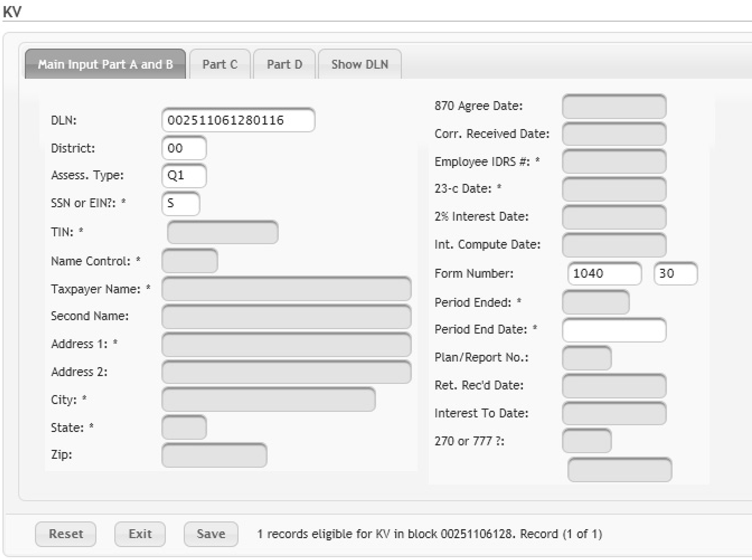Click the 270 or 777 field

pyautogui.click(x=586, y=441)
